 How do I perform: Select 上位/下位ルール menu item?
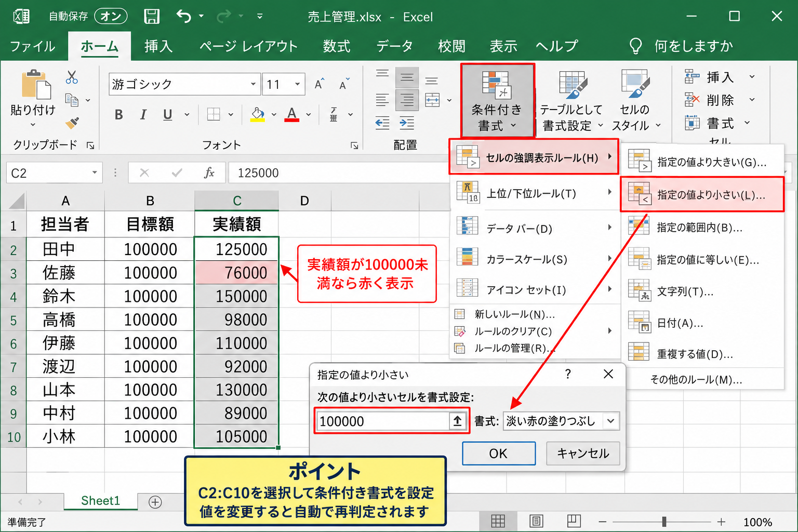click(535, 194)
